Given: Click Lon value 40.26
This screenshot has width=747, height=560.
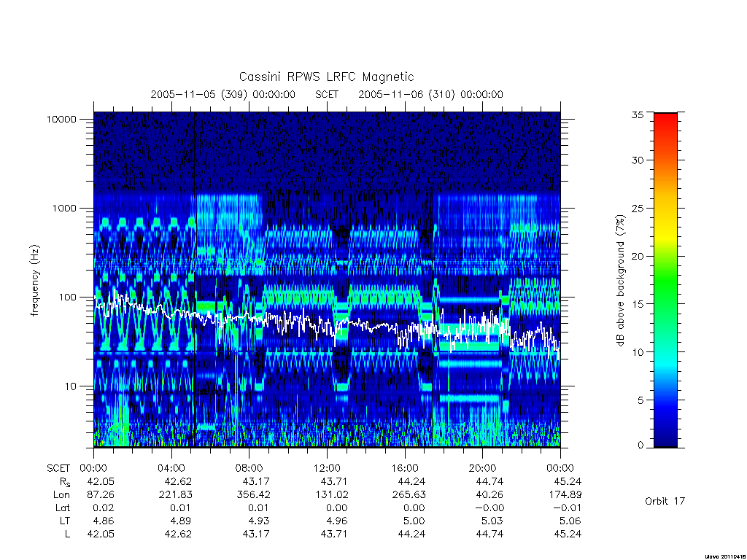Looking at the screenshot, I should [489, 495].
